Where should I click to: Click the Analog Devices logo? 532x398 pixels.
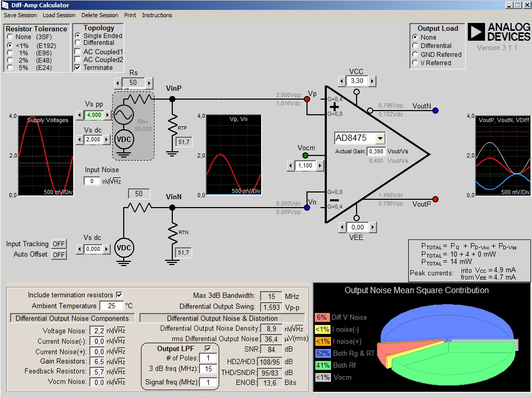tap(499, 32)
